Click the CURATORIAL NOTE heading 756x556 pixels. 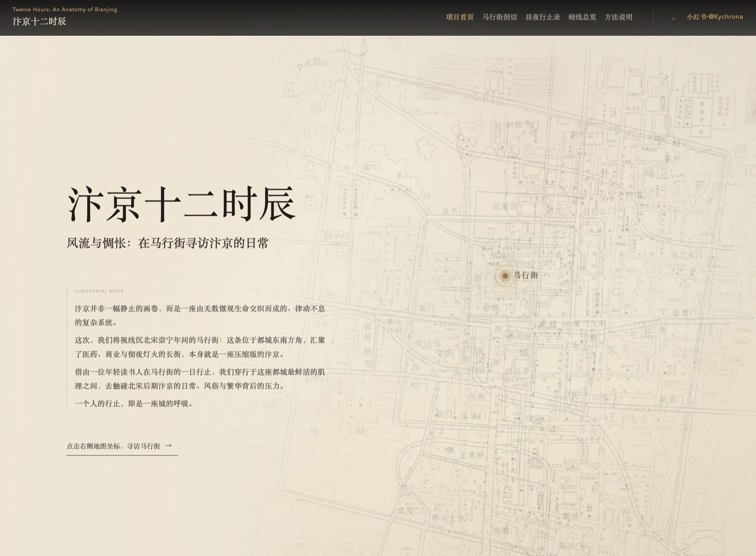click(x=99, y=291)
